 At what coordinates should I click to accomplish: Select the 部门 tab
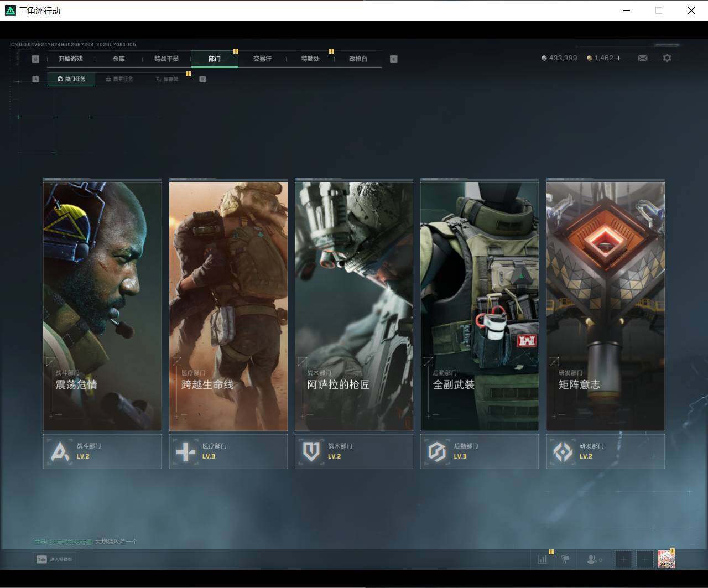tap(215, 59)
